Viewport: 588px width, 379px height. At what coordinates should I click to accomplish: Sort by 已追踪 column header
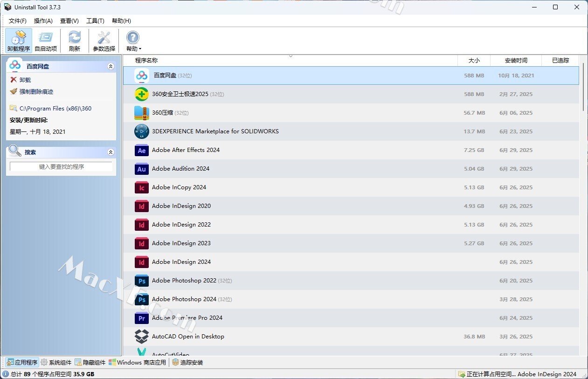pos(560,60)
